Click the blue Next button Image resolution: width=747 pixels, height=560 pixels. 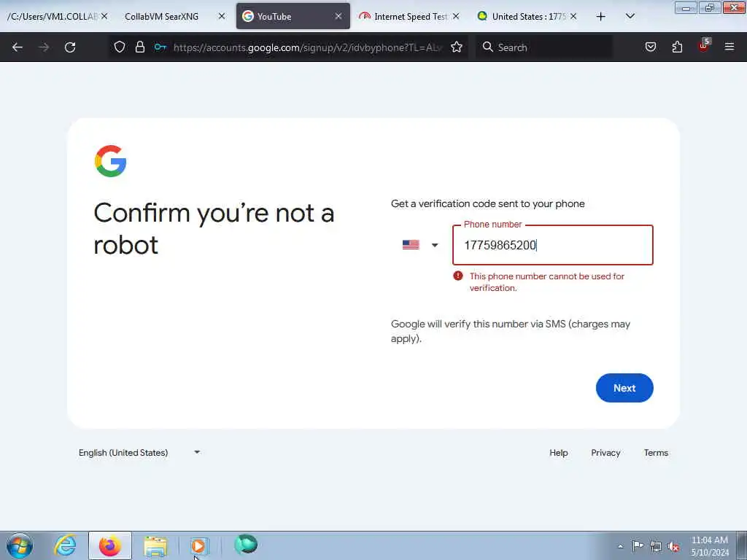coord(624,388)
